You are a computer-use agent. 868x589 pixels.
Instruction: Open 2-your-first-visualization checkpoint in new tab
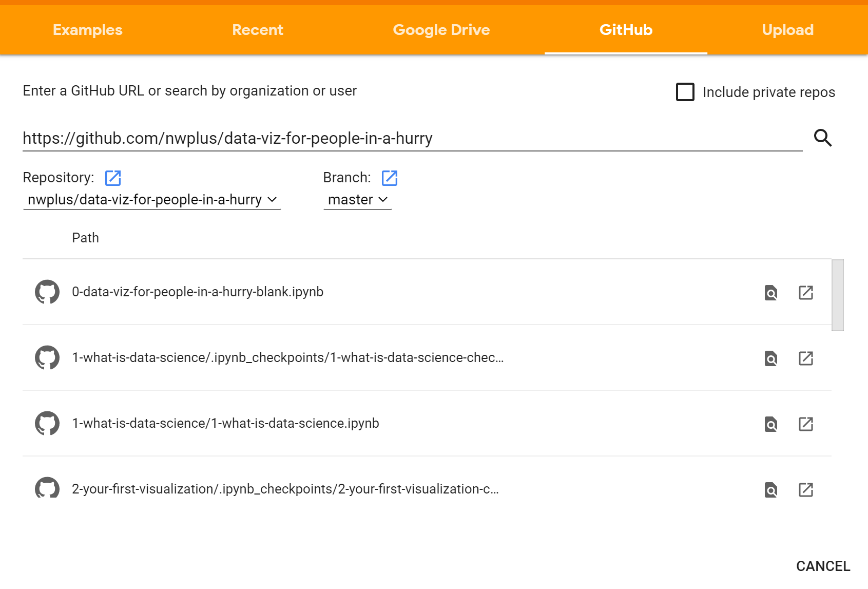tap(806, 490)
